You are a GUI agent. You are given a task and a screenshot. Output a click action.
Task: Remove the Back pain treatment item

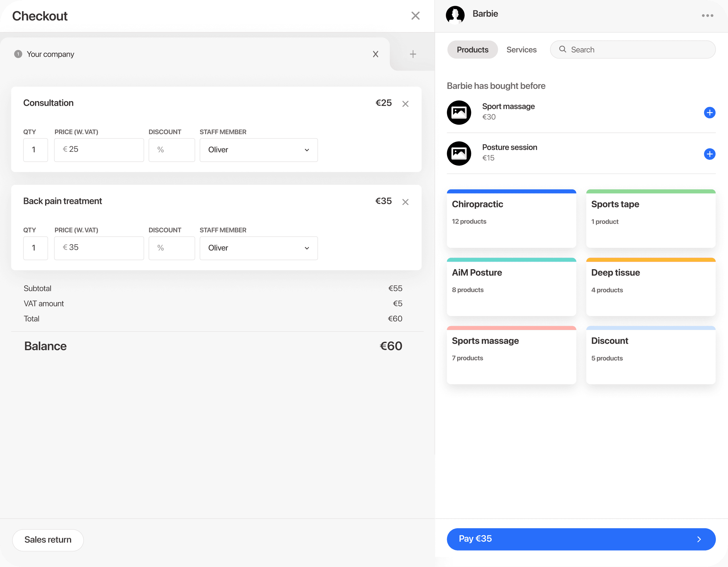(405, 202)
